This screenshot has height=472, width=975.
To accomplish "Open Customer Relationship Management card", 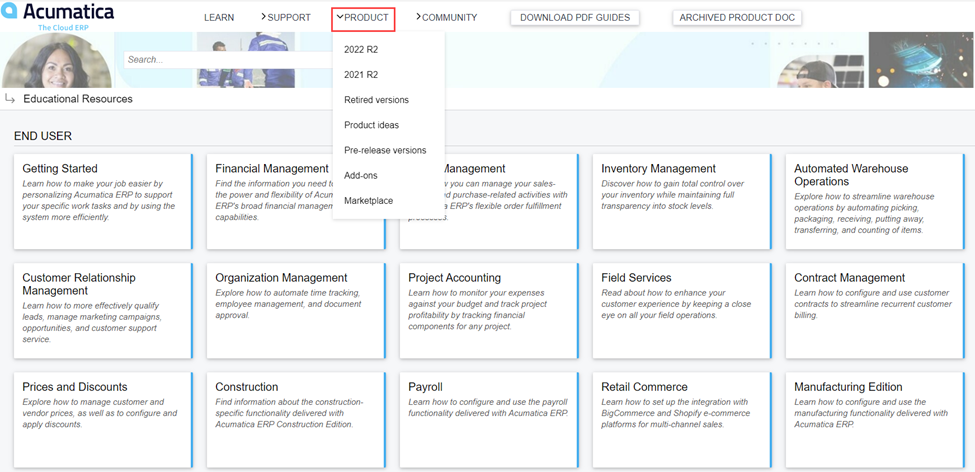I will [103, 310].
